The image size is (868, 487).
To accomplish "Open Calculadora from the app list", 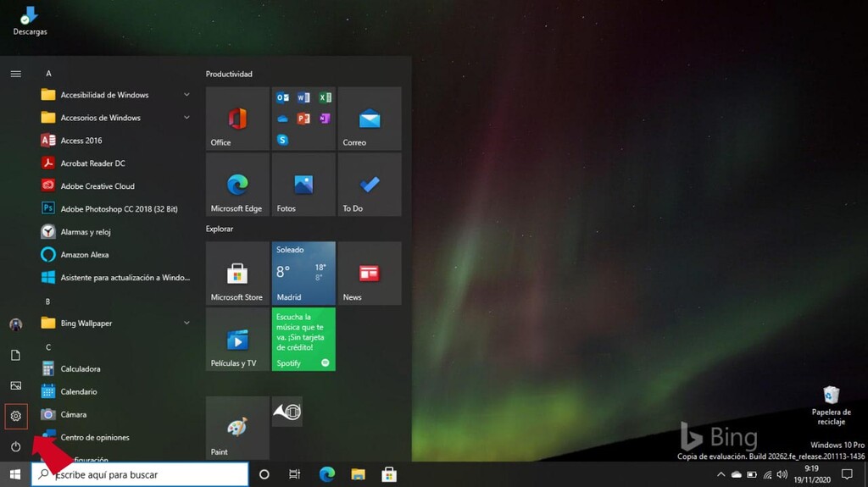I will pyautogui.click(x=81, y=369).
